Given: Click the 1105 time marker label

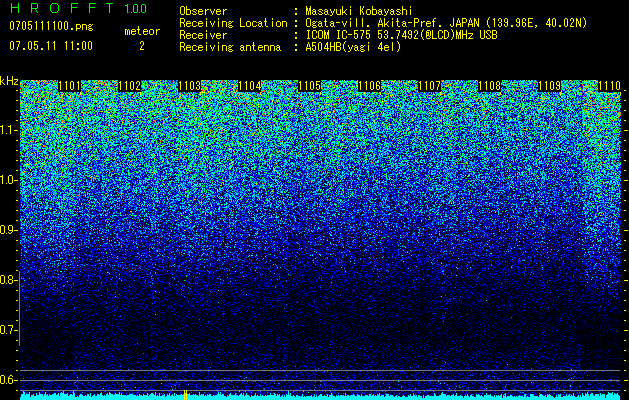Looking at the screenshot, I should (309, 86).
